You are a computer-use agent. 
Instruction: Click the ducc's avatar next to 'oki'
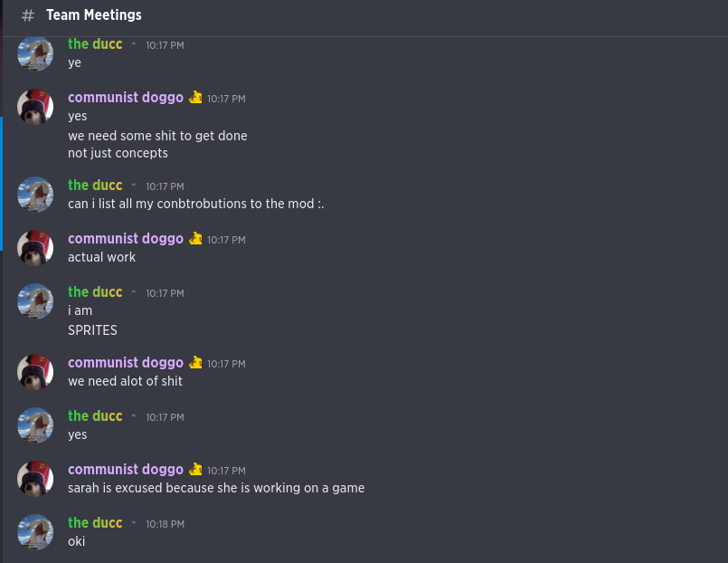[x=35, y=532]
